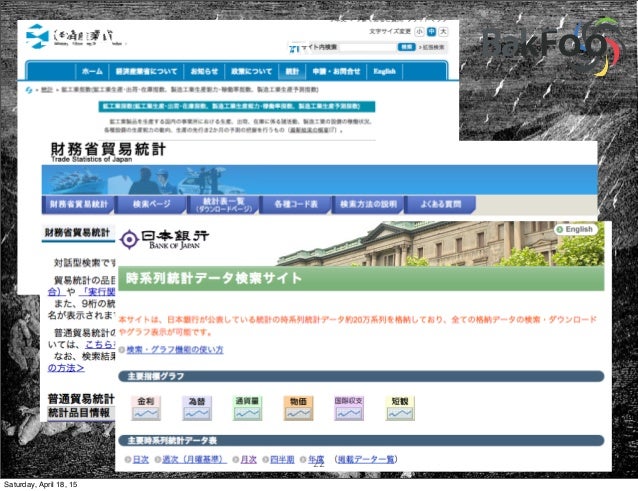Click the Saturday, April 18, 15 date text
Screen dimensions: 638x491
[x=40, y=484]
